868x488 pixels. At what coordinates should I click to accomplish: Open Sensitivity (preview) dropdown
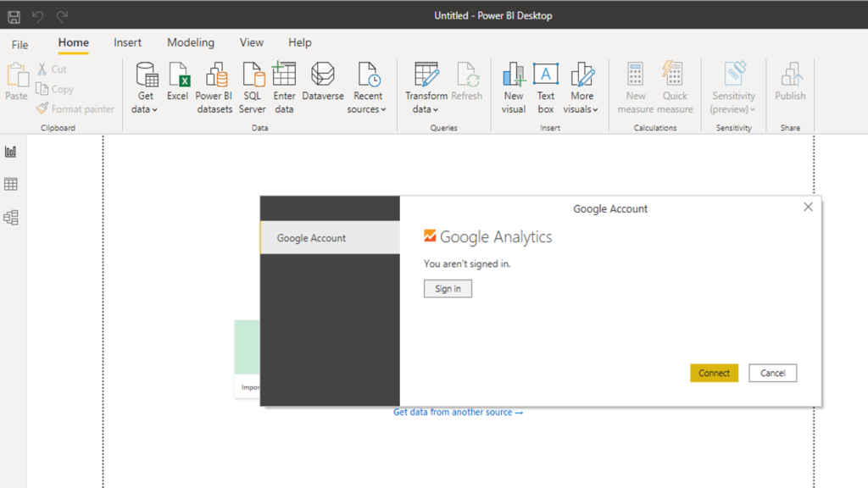733,88
